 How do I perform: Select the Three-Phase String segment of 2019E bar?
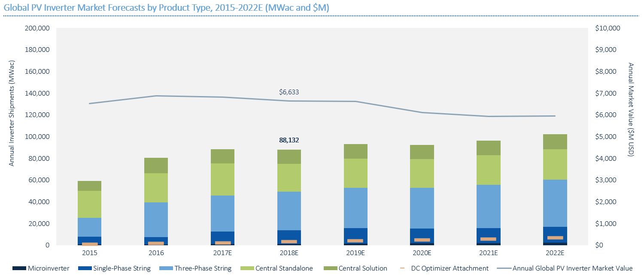coord(355,208)
